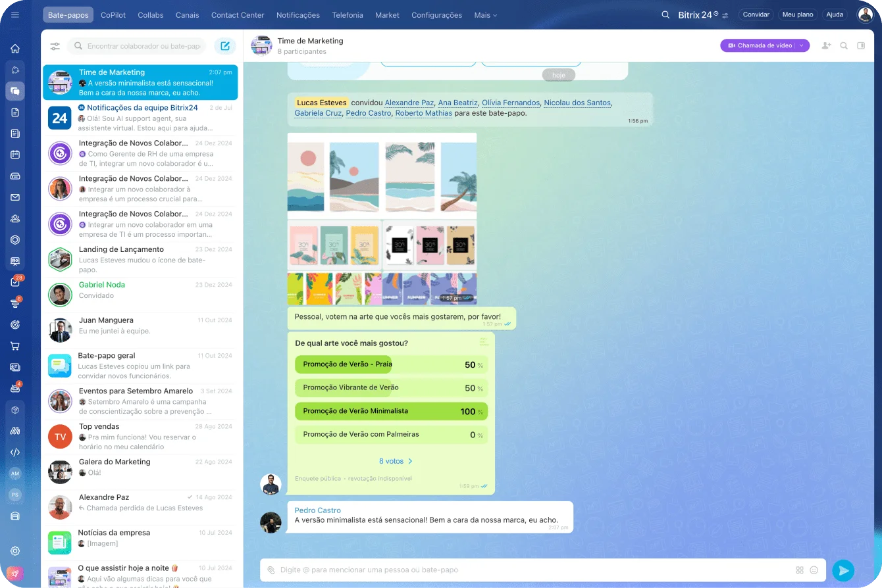Add a participant via the person-plus icon
The image size is (882, 588).
825,45
